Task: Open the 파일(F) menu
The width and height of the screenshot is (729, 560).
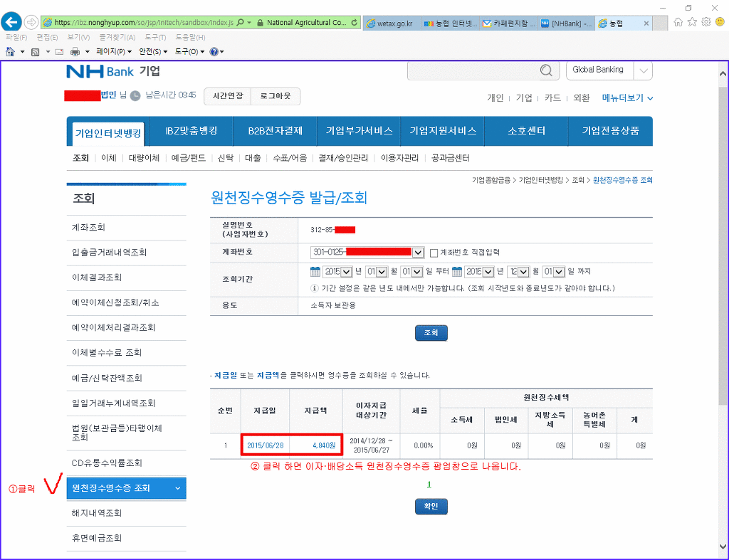Action: 16,37
